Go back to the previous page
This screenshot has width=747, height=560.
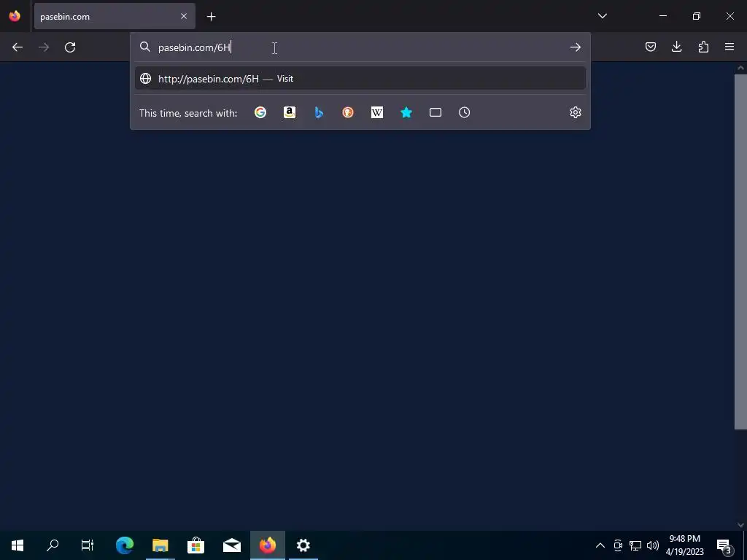tap(18, 47)
